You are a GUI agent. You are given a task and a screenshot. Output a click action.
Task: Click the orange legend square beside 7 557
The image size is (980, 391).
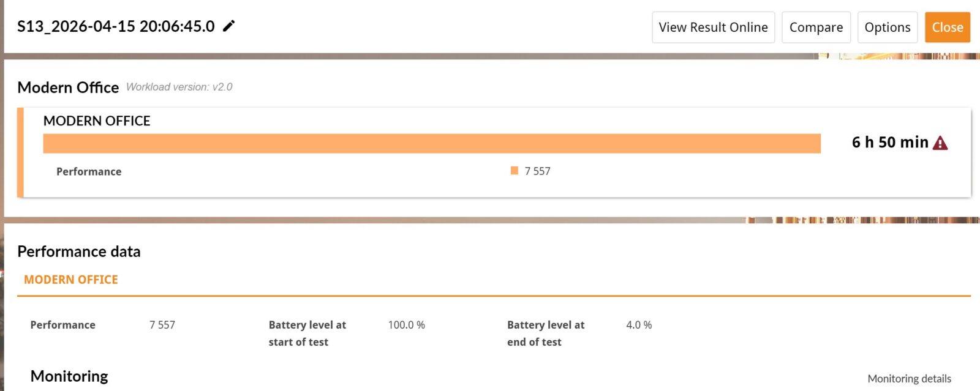[x=514, y=171]
